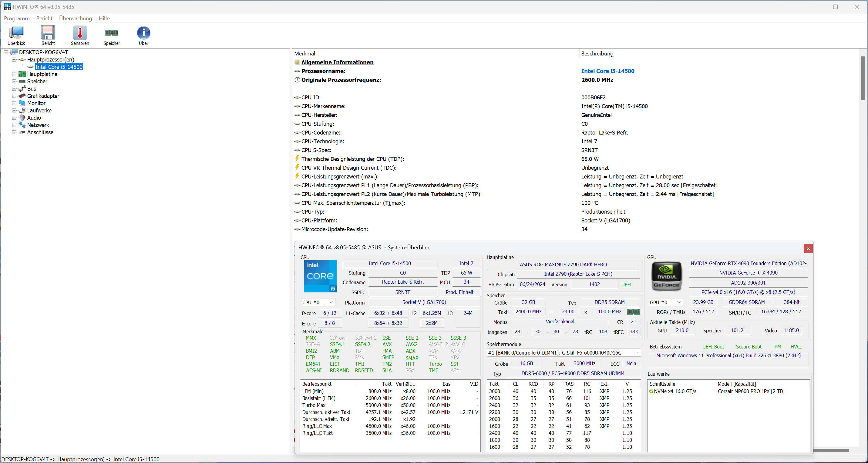Click the horizontal scrollbar at the bottom right
The height and width of the screenshot is (463, 868).
(831, 450)
